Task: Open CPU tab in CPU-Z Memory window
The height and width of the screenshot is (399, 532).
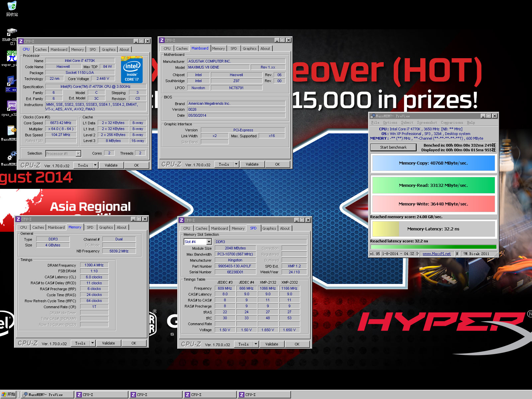Action: 23,227
